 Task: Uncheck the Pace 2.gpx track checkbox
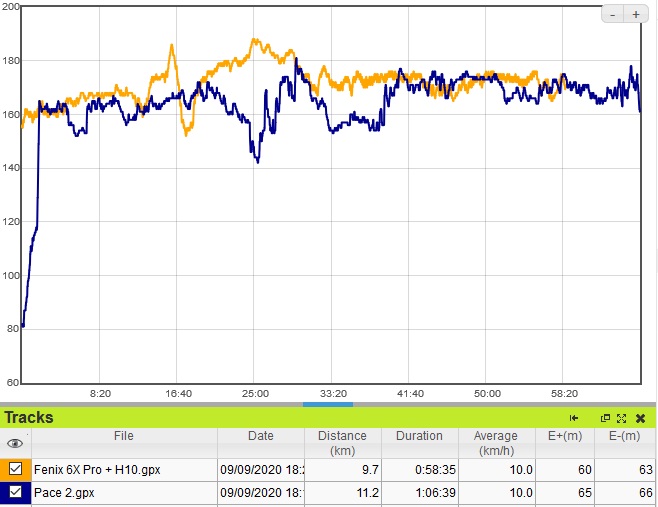16,491
